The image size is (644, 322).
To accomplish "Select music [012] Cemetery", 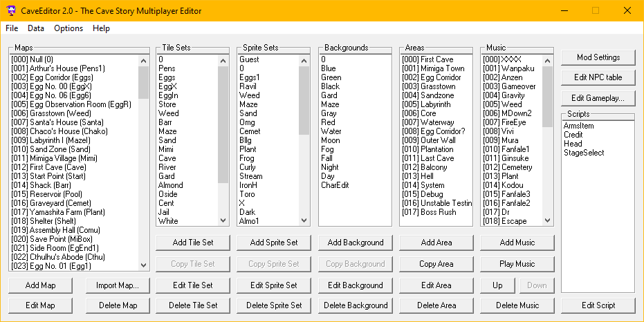I will 508,167.
